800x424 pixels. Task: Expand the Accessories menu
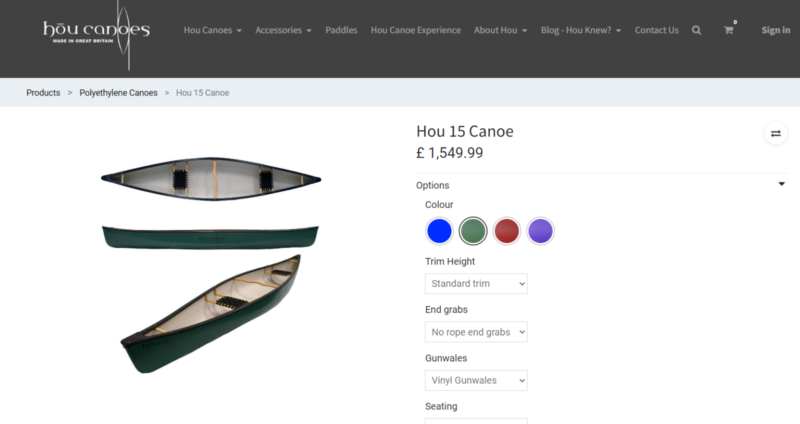tap(283, 30)
